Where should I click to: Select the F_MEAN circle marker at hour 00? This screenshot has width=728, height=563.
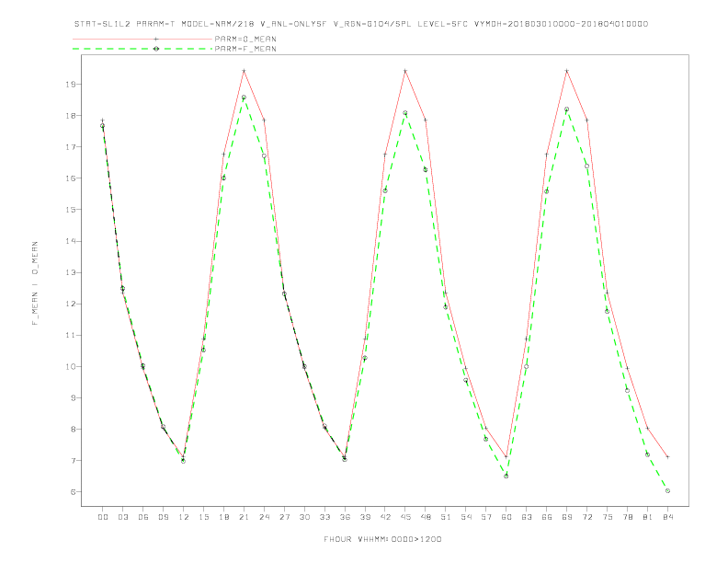103,126
